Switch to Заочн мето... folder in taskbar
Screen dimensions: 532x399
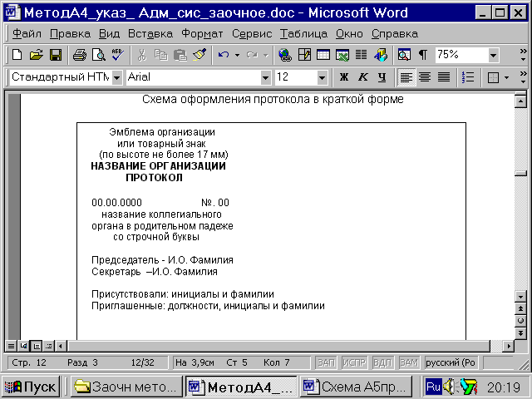126,387
